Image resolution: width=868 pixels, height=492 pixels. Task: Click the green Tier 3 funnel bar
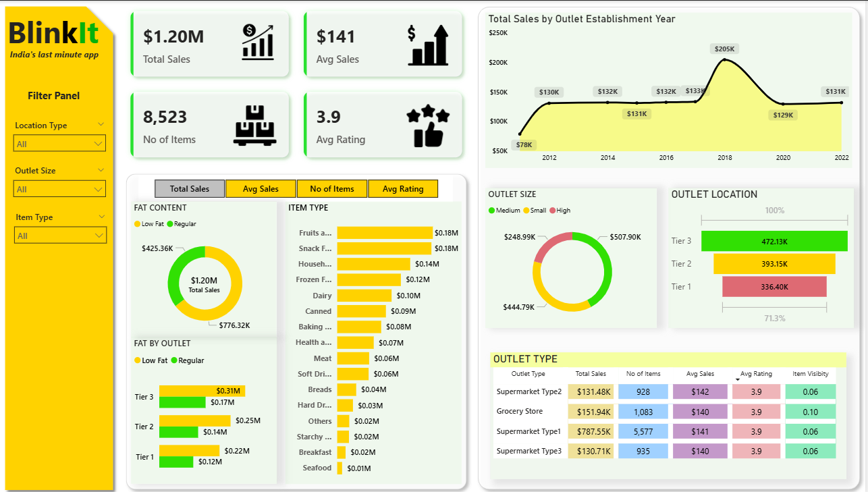774,241
